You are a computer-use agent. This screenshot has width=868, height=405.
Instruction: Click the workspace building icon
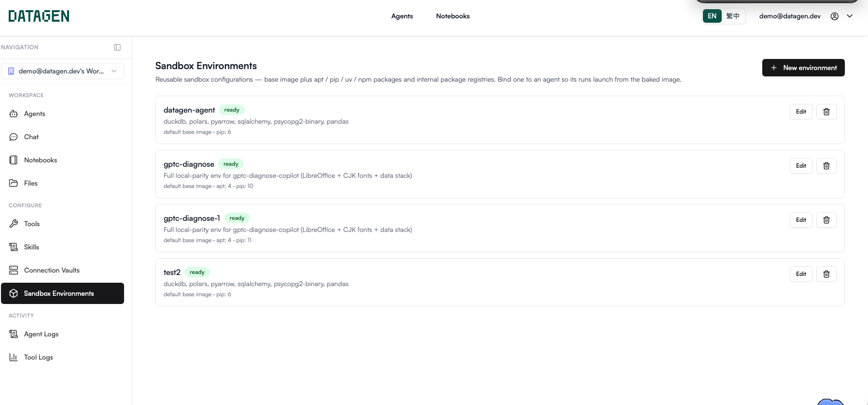(11, 71)
